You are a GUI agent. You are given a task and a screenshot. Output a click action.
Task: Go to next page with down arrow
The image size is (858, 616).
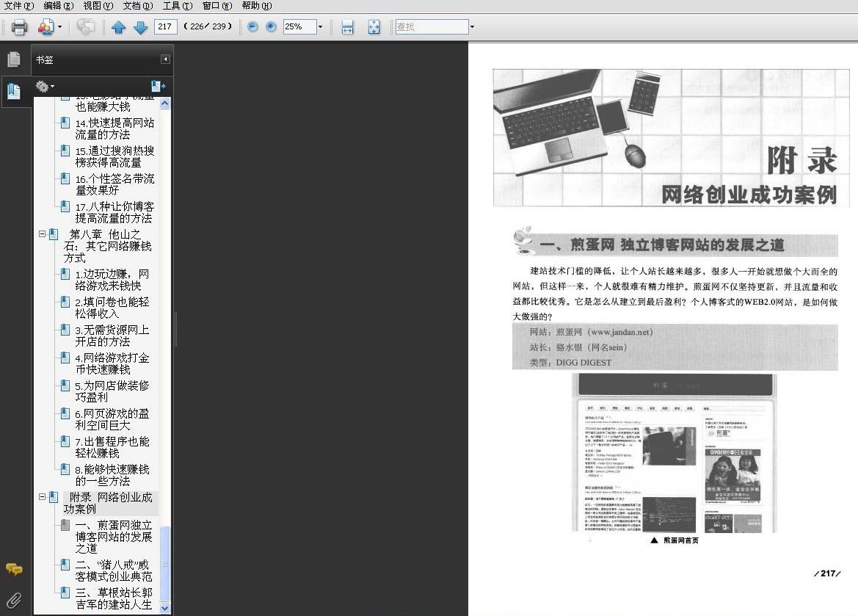pos(141,27)
